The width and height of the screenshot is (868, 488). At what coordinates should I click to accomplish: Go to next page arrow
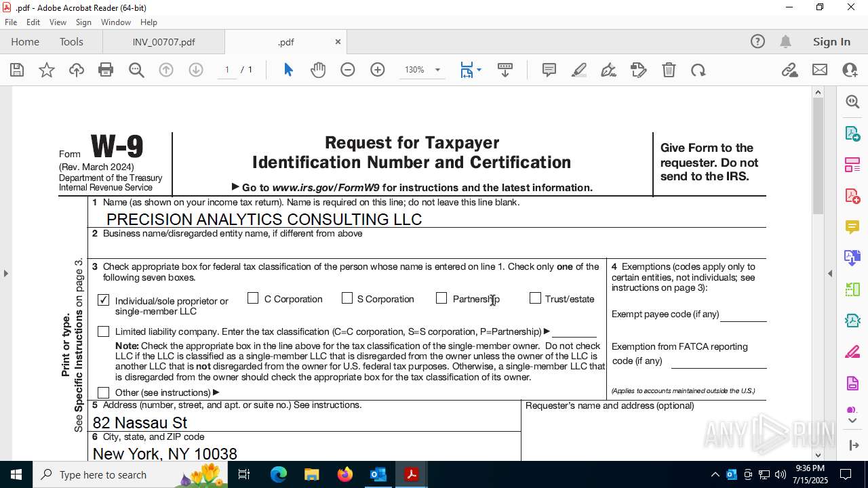pyautogui.click(x=196, y=70)
